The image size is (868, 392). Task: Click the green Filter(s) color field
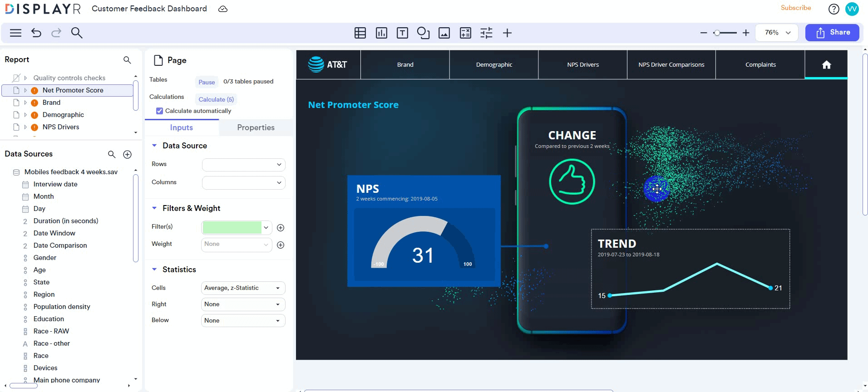[x=232, y=227]
